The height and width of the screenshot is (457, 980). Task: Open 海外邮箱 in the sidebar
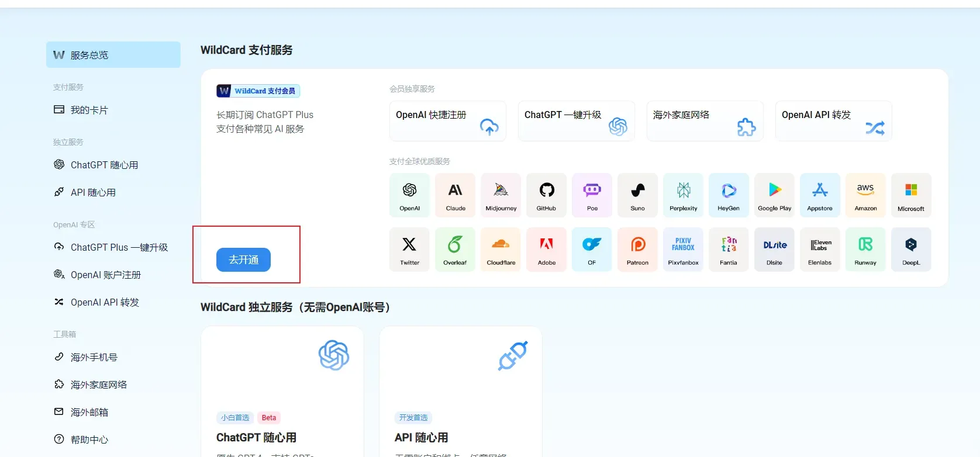point(113,412)
